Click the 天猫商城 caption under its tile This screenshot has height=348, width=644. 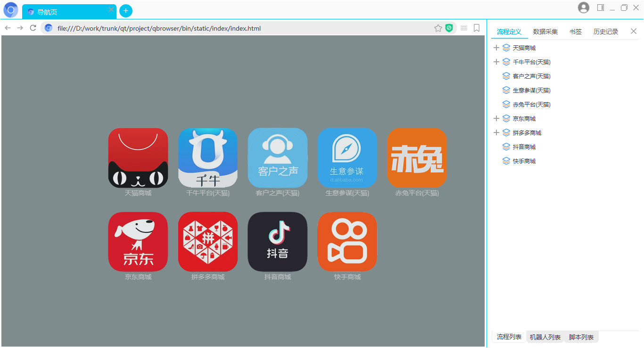pos(138,193)
